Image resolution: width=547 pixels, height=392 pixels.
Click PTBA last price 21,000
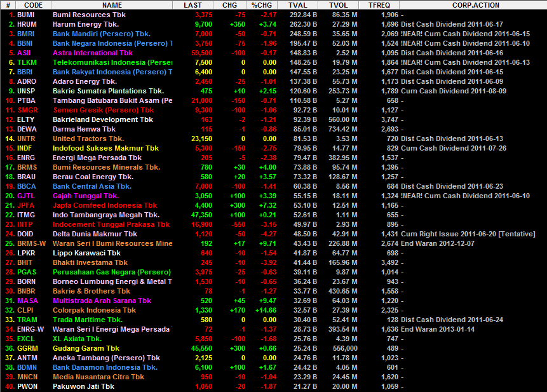click(x=201, y=100)
